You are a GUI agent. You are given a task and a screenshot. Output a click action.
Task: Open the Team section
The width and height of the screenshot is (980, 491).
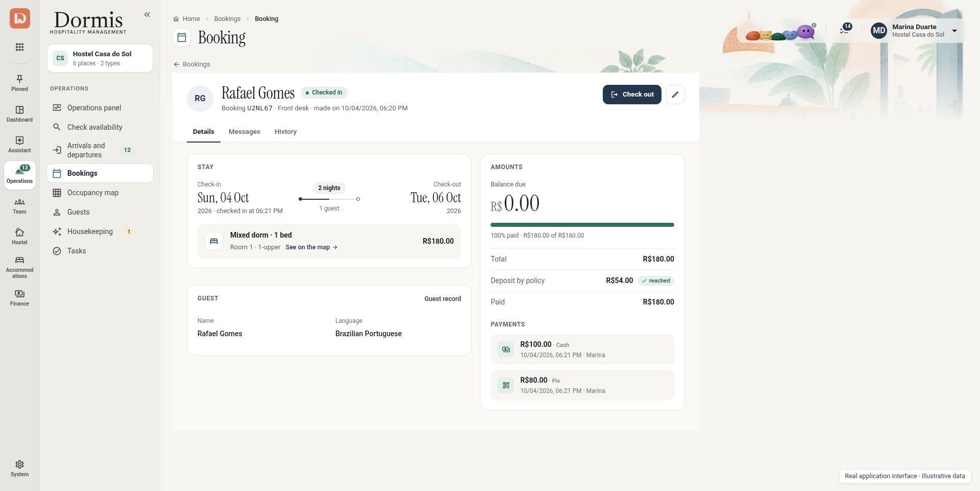(x=19, y=206)
